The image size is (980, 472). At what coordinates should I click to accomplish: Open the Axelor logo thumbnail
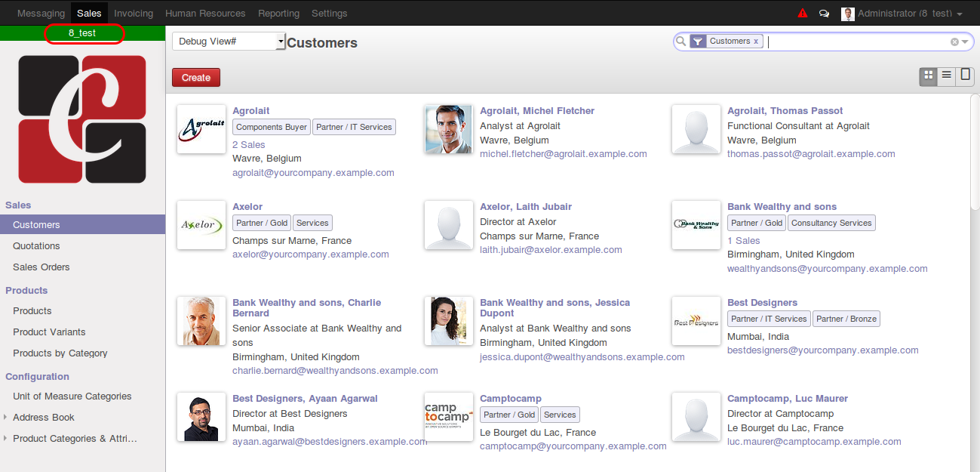pos(201,225)
